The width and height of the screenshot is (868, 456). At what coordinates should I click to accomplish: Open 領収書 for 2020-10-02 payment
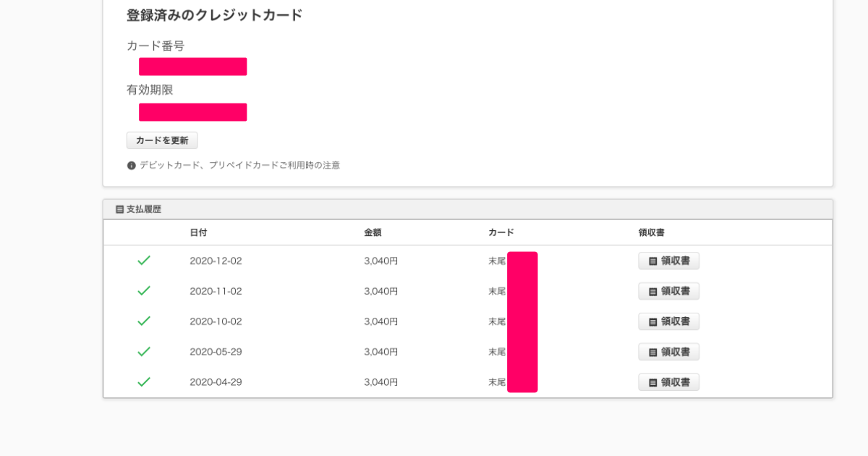(x=669, y=321)
